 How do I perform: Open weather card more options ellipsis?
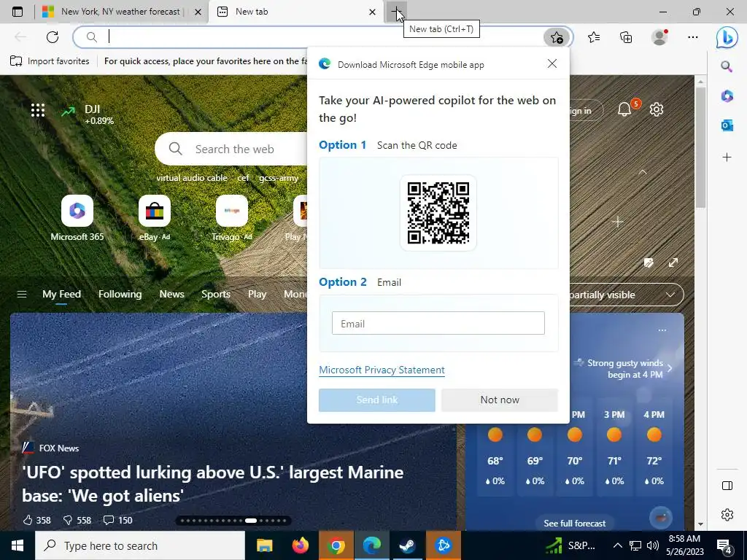pyautogui.click(x=662, y=330)
